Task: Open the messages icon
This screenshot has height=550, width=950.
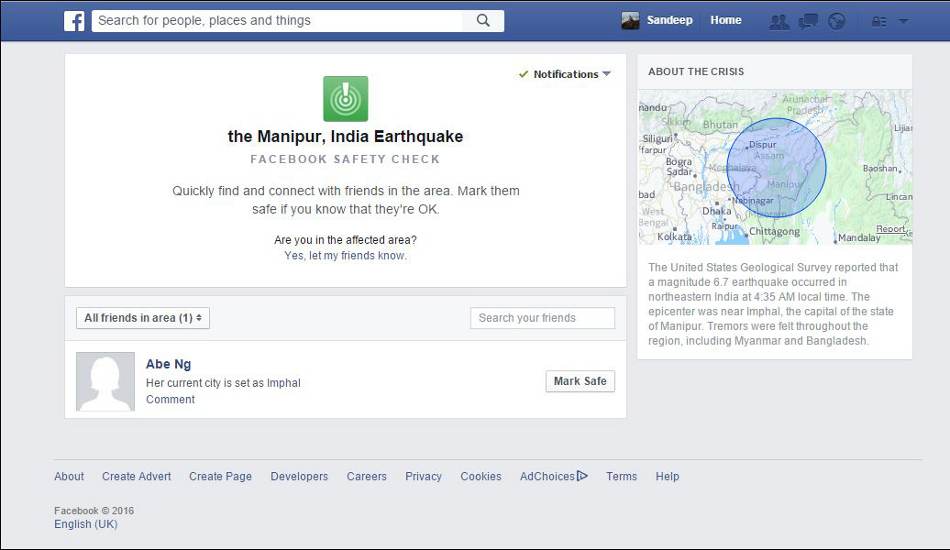Action: 808,22
